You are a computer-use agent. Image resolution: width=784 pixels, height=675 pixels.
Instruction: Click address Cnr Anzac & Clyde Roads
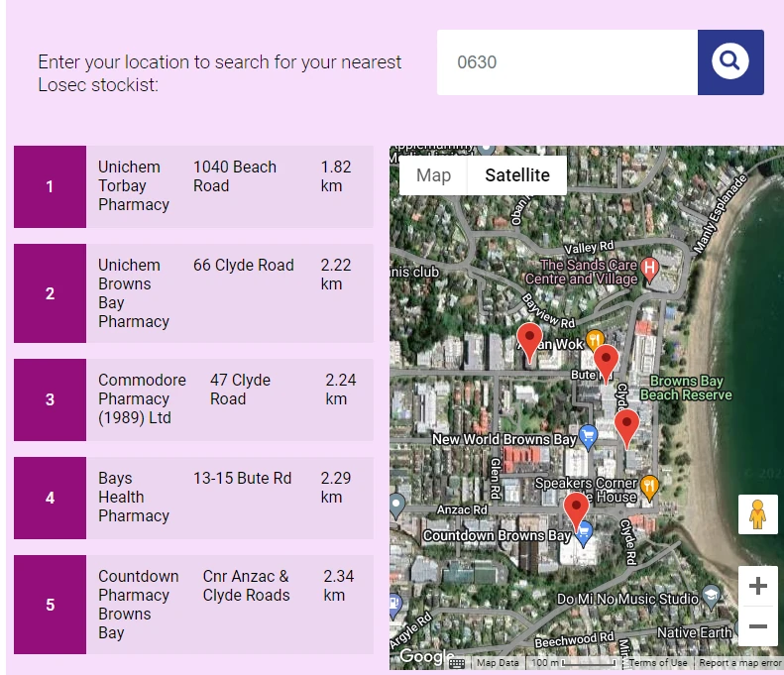point(246,586)
